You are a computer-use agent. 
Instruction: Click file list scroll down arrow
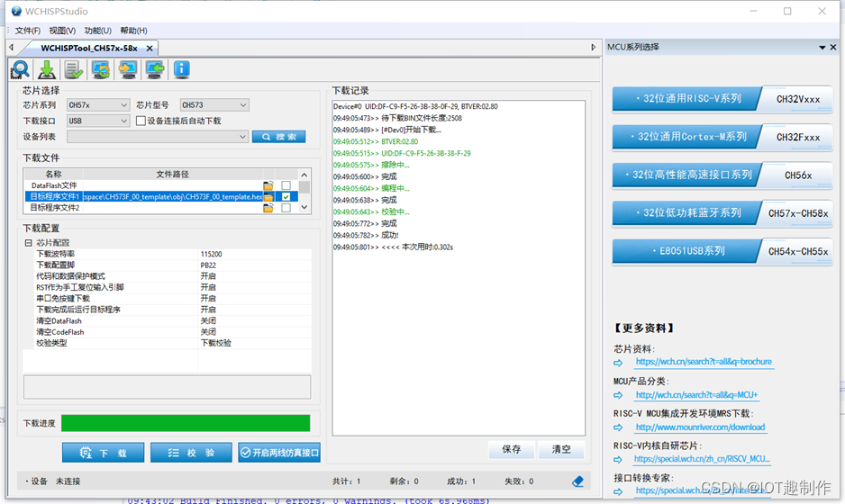[x=304, y=207]
